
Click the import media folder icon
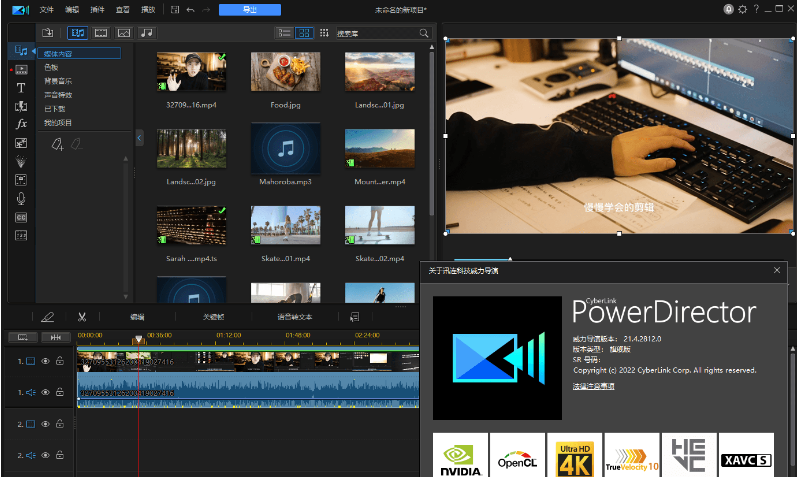tap(47, 33)
